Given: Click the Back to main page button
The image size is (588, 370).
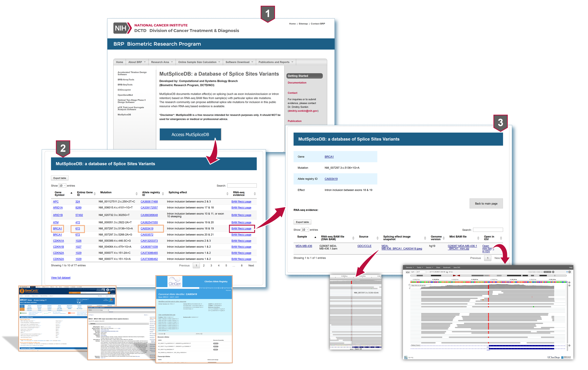Looking at the screenshot, I should (486, 204).
